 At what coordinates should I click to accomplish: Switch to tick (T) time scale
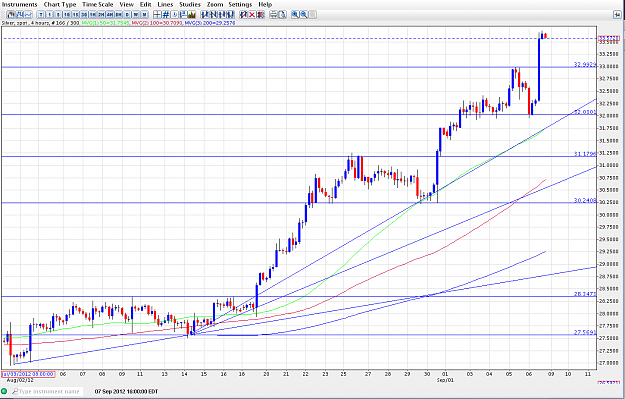pos(41,15)
